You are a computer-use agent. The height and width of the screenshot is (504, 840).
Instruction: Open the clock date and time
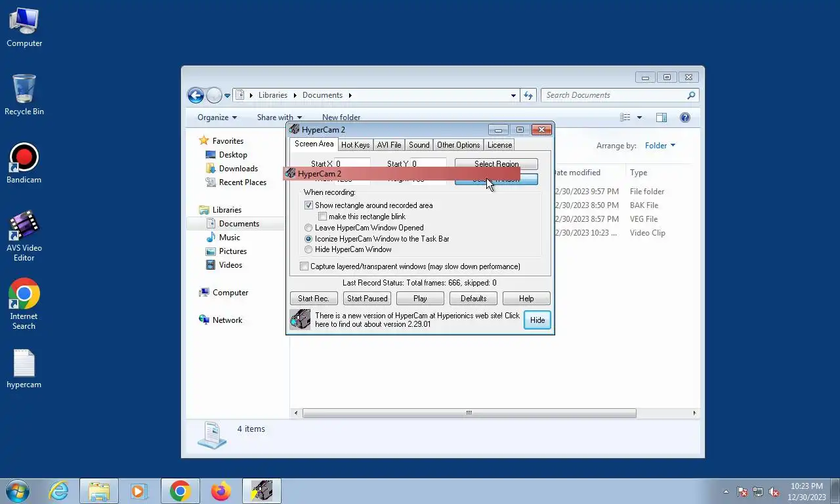point(807,492)
